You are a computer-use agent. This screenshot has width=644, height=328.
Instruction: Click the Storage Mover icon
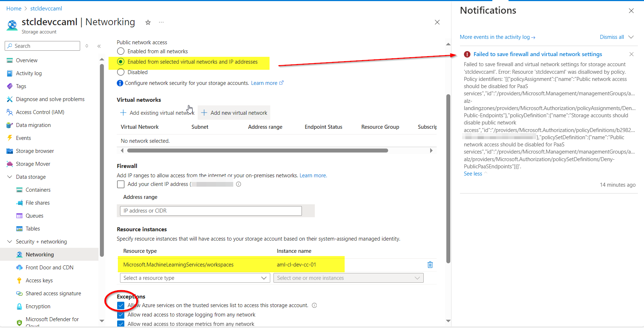(10, 164)
